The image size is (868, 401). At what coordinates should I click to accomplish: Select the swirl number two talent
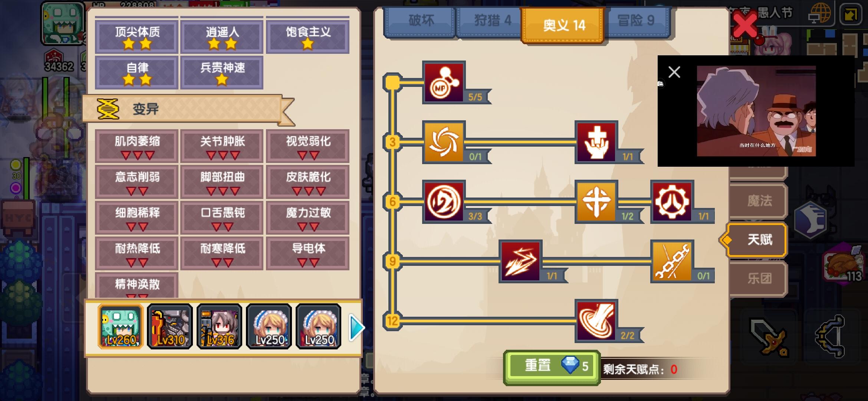point(444,202)
